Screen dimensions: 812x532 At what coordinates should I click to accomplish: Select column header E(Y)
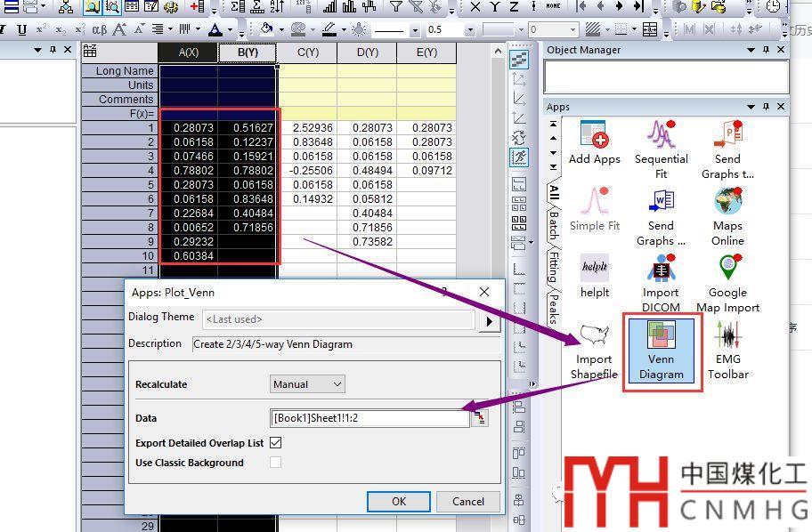pyautogui.click(x=426, y=52)
